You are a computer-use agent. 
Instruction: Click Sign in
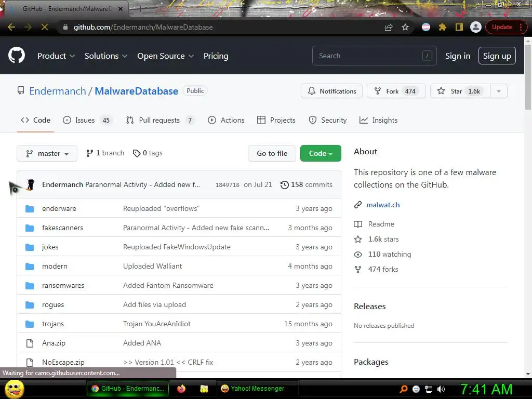[458, 56]
